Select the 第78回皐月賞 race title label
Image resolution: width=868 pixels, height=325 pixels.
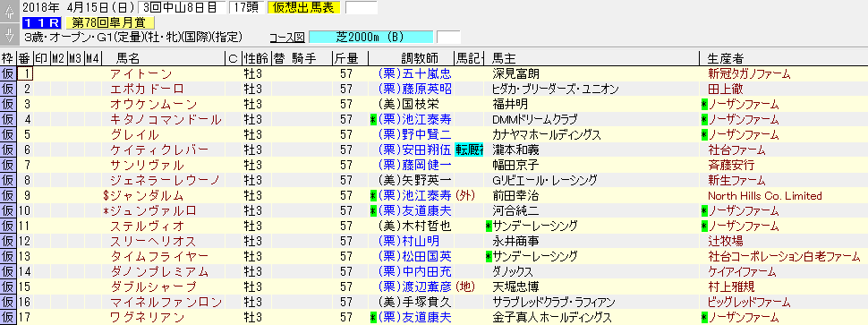point(109,22)
